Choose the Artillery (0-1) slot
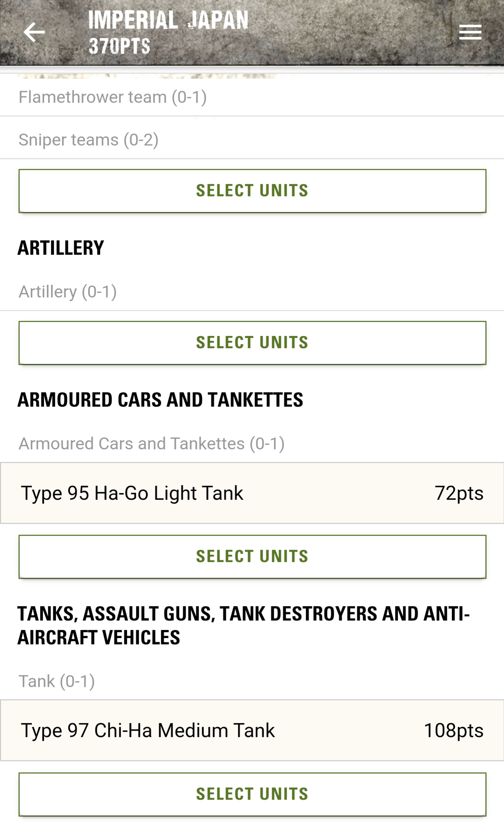 point(68,292)
